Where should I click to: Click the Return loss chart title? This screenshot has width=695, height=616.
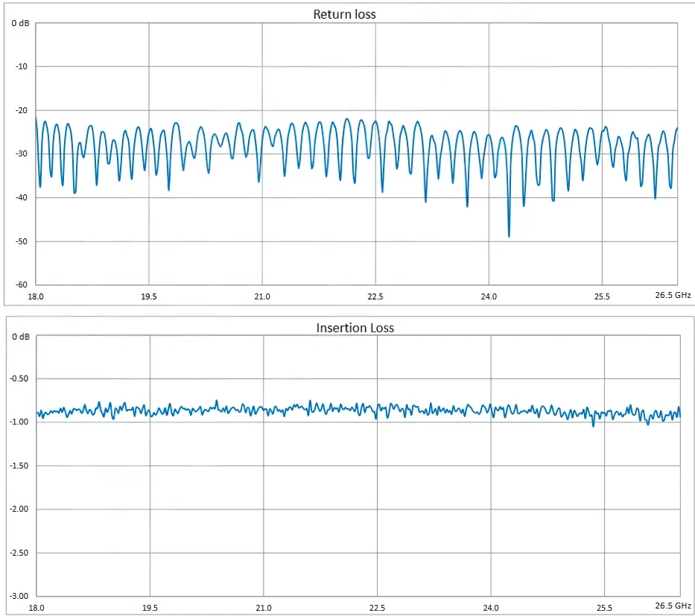click(x=344, y=14)
